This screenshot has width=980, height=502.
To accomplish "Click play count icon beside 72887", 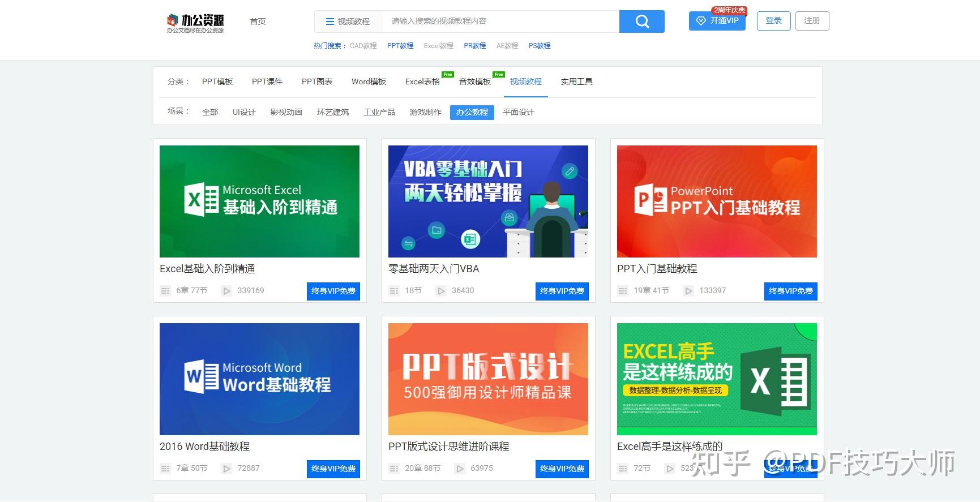I will pos(227,469).
